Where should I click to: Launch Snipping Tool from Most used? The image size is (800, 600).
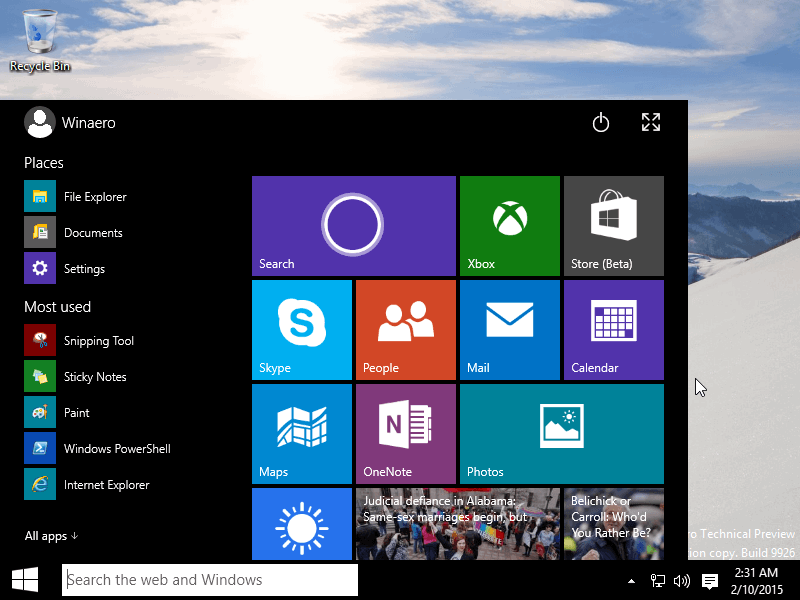click(79, 340)
